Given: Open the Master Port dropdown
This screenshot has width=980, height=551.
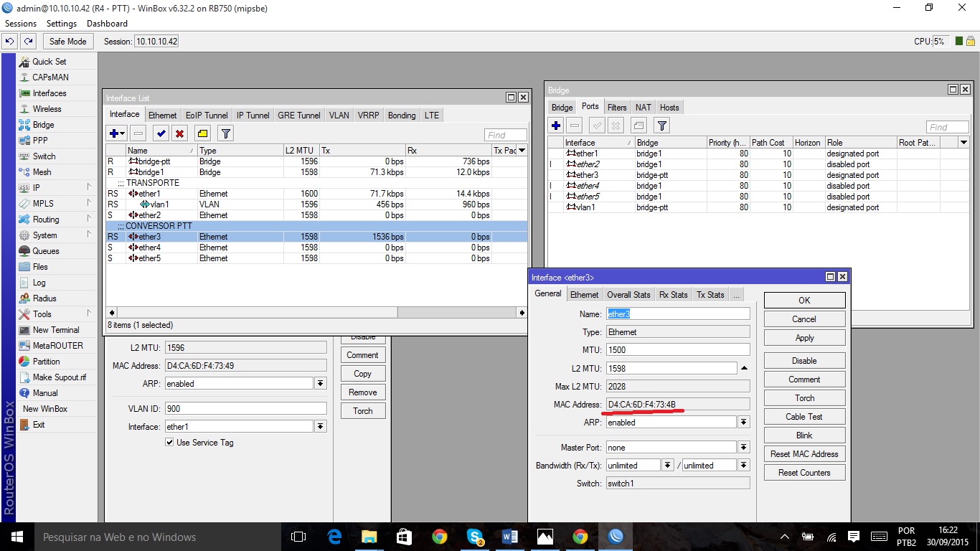Looking at the screenshot, I should [744, 447].
